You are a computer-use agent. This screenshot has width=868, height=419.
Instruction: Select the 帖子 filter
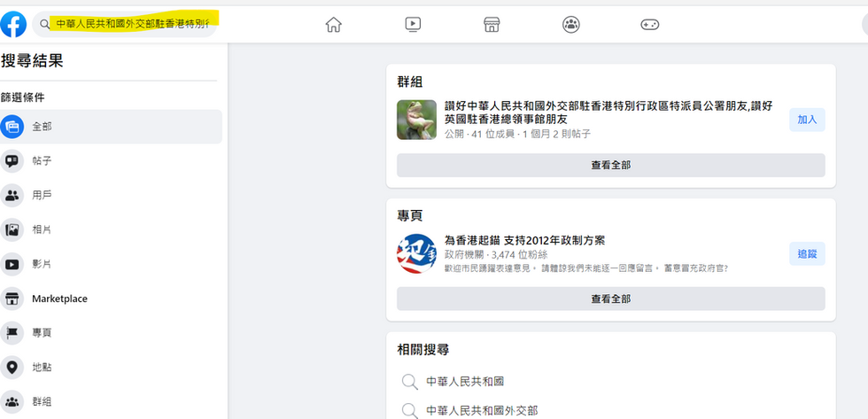111,161
